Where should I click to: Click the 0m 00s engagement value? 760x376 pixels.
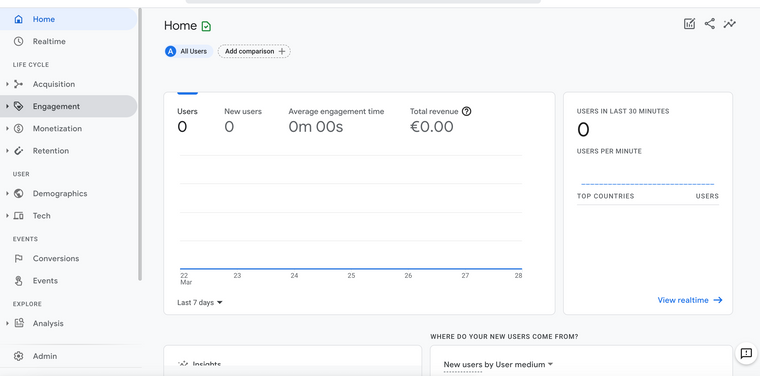tap(316, 127)
